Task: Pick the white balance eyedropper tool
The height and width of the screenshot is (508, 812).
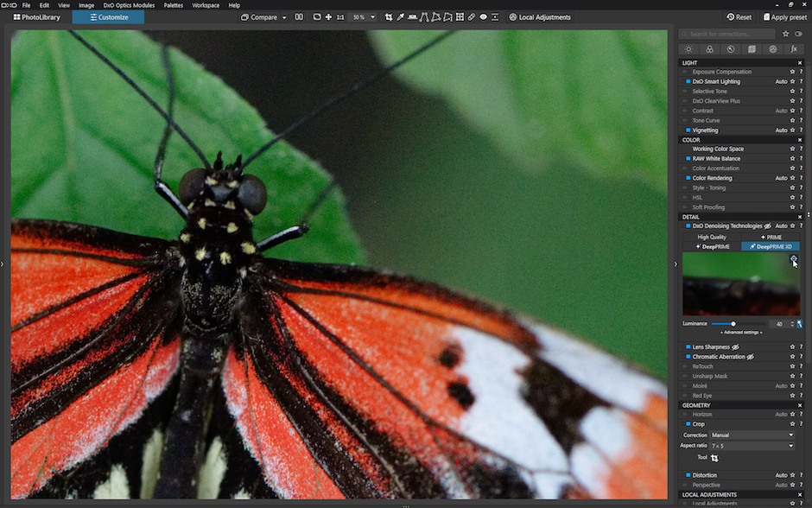Action: (x=400, y=17)
